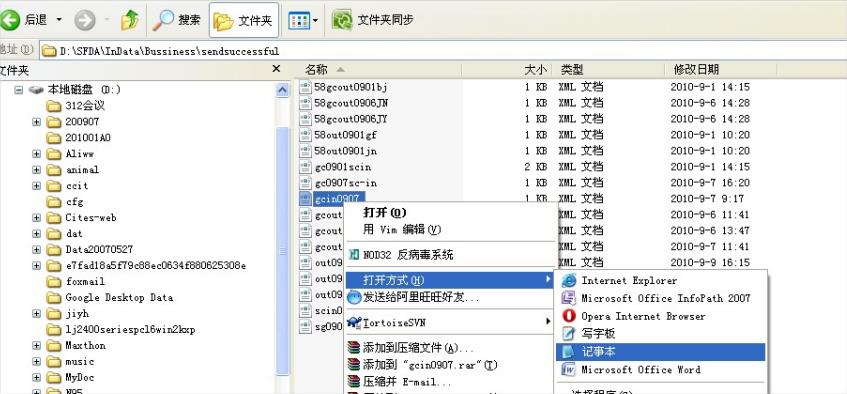Expand the ccit folder node
The height and width of the screenshot is (394, 847).
[x=36, y=185]
